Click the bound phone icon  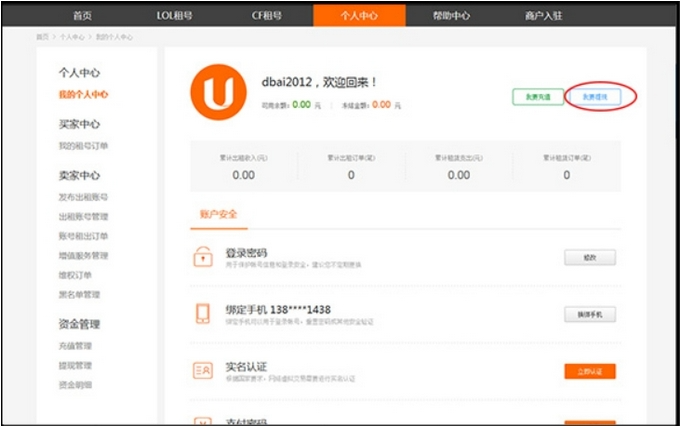click(x=203, y=314)
